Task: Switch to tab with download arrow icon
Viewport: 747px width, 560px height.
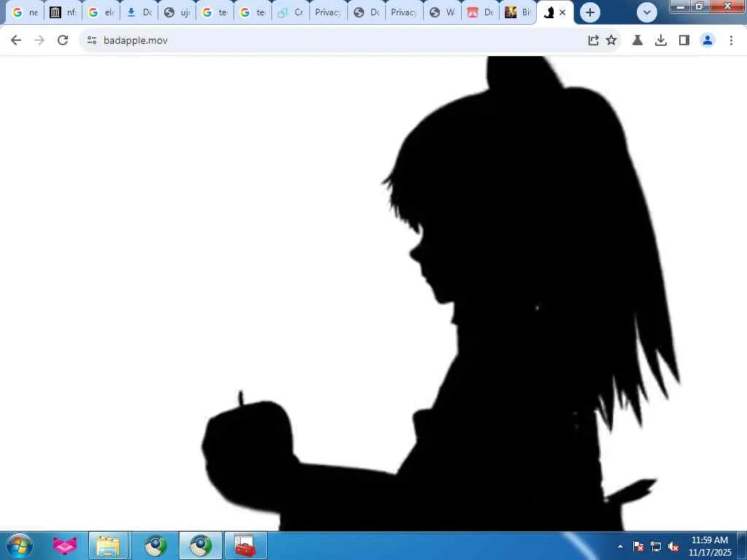Action: [x=139, y=12]
